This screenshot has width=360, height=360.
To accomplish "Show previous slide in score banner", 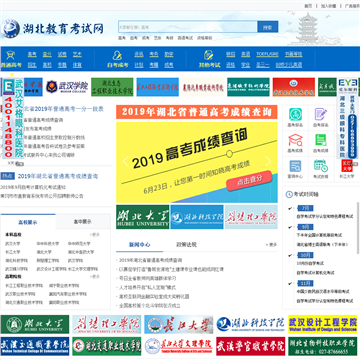I will coord(125,162).
